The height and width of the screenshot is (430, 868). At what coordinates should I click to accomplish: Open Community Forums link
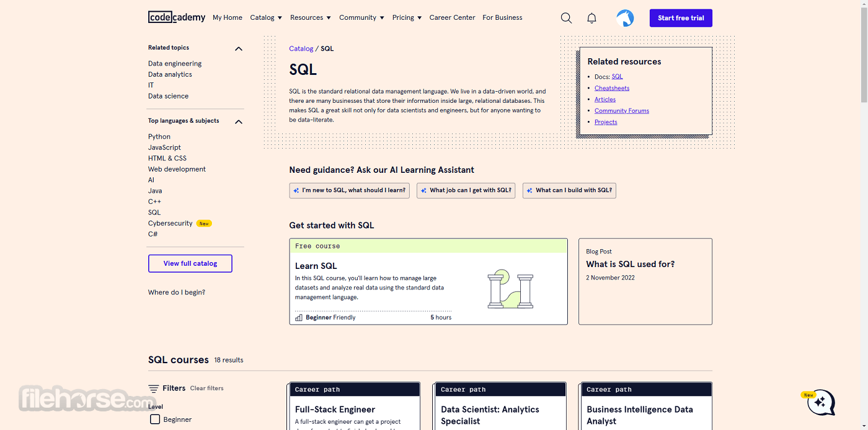pos(622,111)
